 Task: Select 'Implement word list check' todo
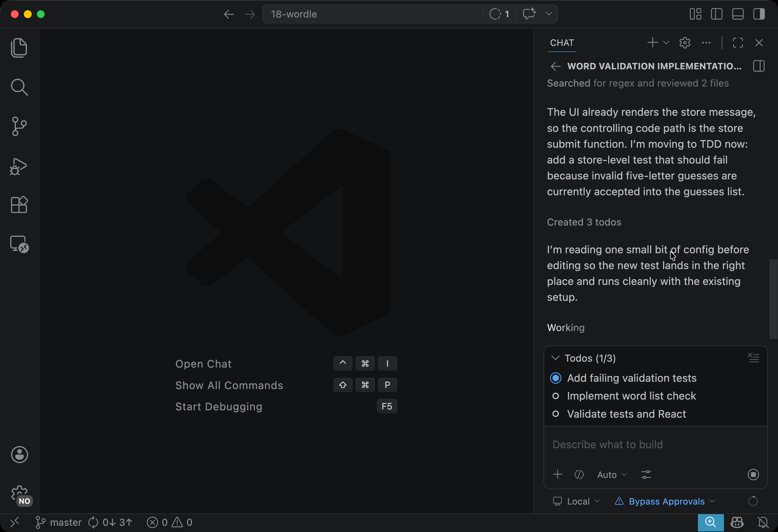pos(655,396)
